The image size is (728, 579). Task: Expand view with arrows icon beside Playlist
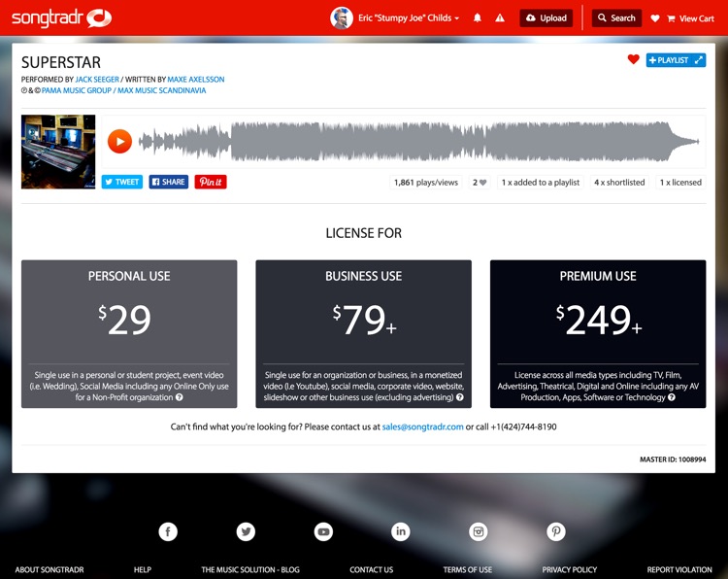(x=699, y=60)
